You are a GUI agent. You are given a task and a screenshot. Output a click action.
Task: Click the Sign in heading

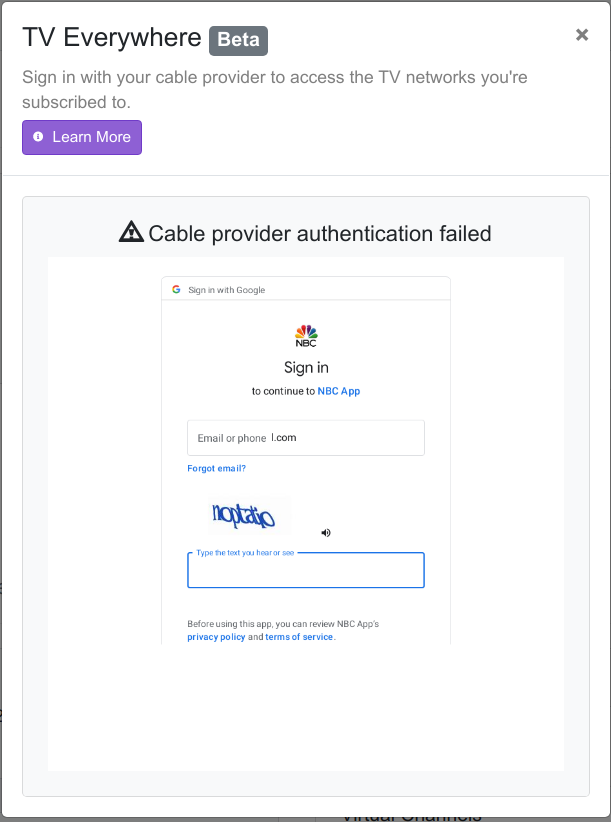(x=306, y=367)
